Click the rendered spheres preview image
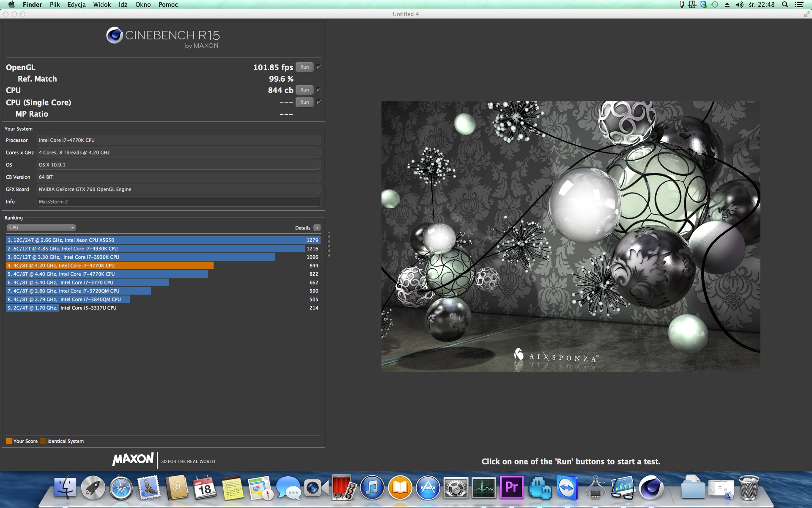The image size is (812, 508). (571, 236)
